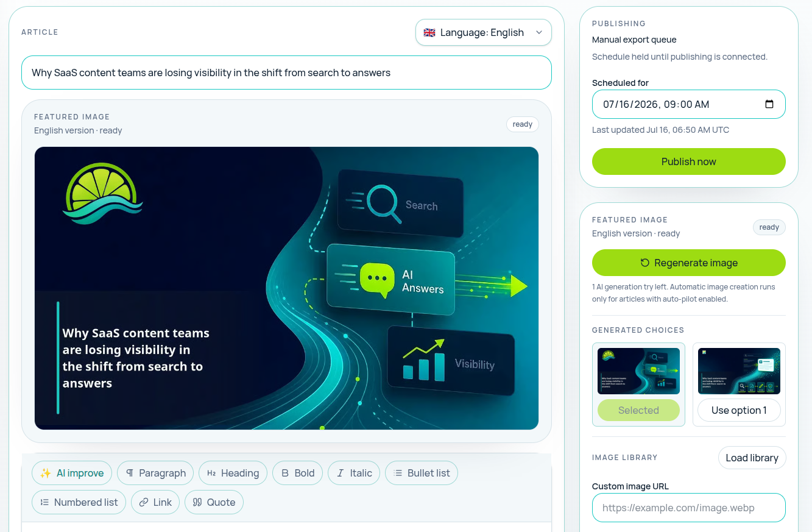The width and height of the screenshot is (812, 532).
Task: Click the Regenerate image button
Action: pyautogui.click(x=689, y=263)
